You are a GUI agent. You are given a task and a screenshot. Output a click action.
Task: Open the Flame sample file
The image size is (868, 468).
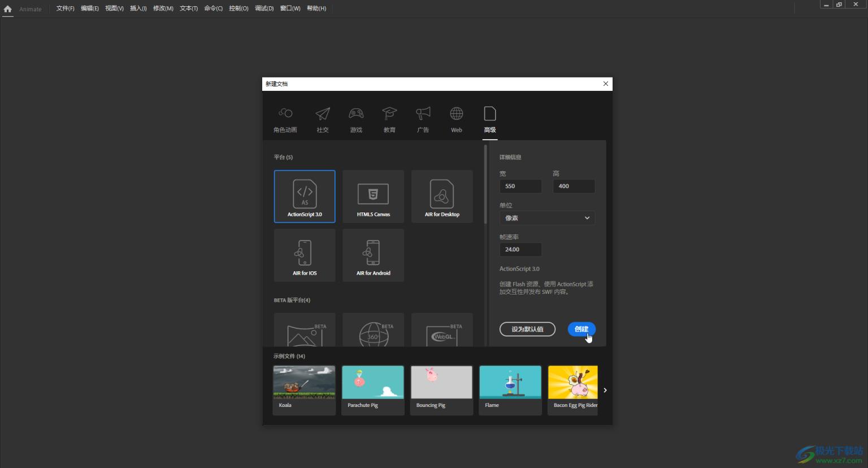coord(510,390)
